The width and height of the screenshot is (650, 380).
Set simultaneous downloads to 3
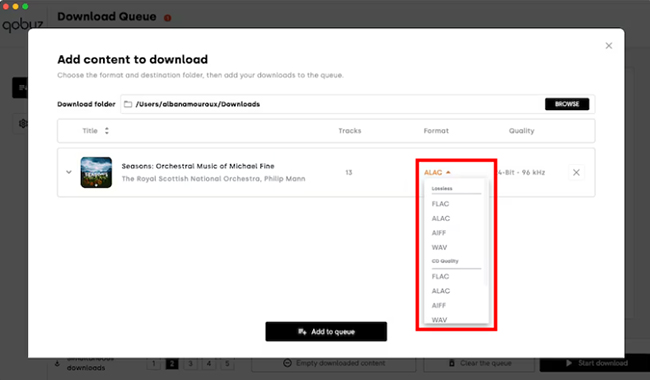(x=190, y=363)
